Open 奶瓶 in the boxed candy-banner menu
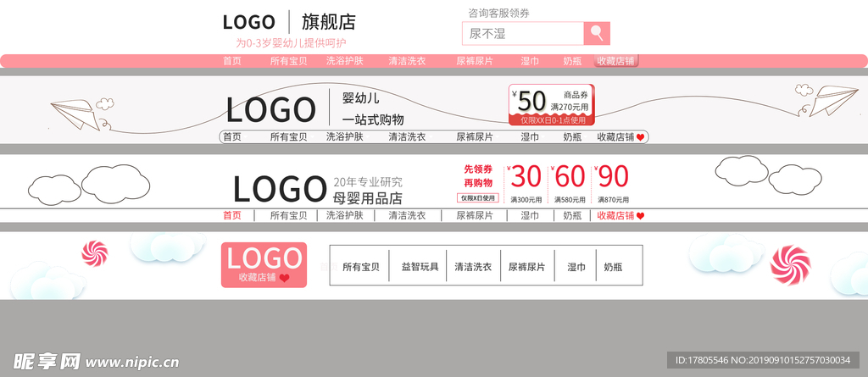 614,267
